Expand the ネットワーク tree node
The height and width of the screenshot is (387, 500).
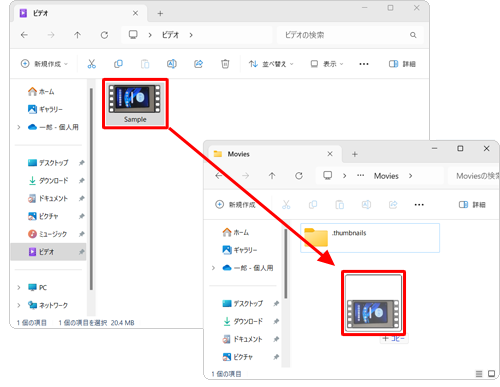click(x=19, y=305)
